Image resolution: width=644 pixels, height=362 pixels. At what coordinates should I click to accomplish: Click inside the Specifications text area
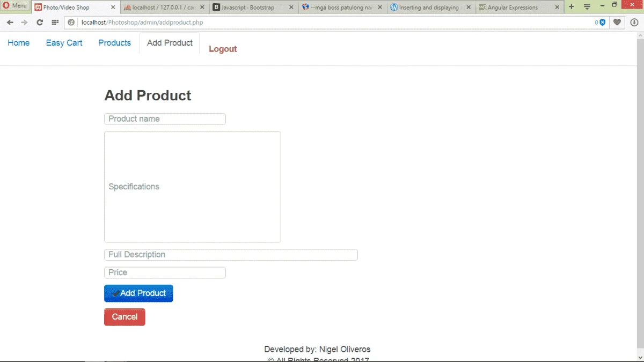(x=192, y=187)
